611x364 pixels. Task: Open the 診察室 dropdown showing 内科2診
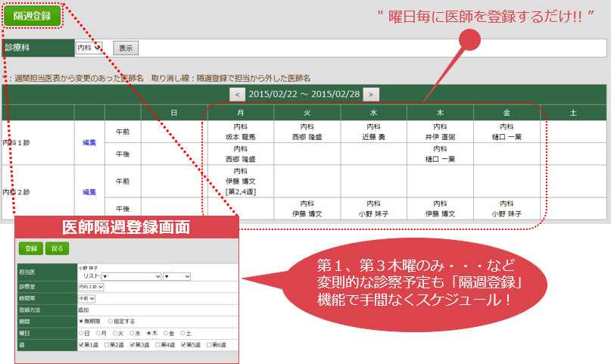coord(91,288)
